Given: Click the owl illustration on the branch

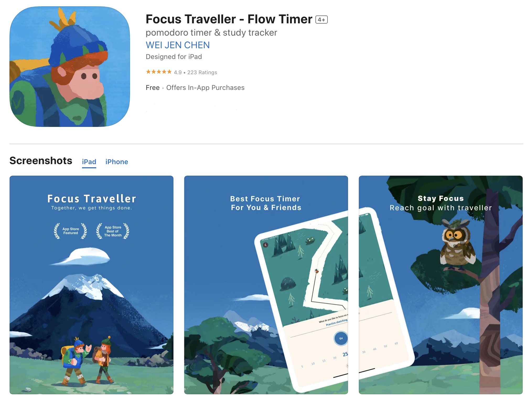Looking at the screenshot, I should tap(457, 245).
